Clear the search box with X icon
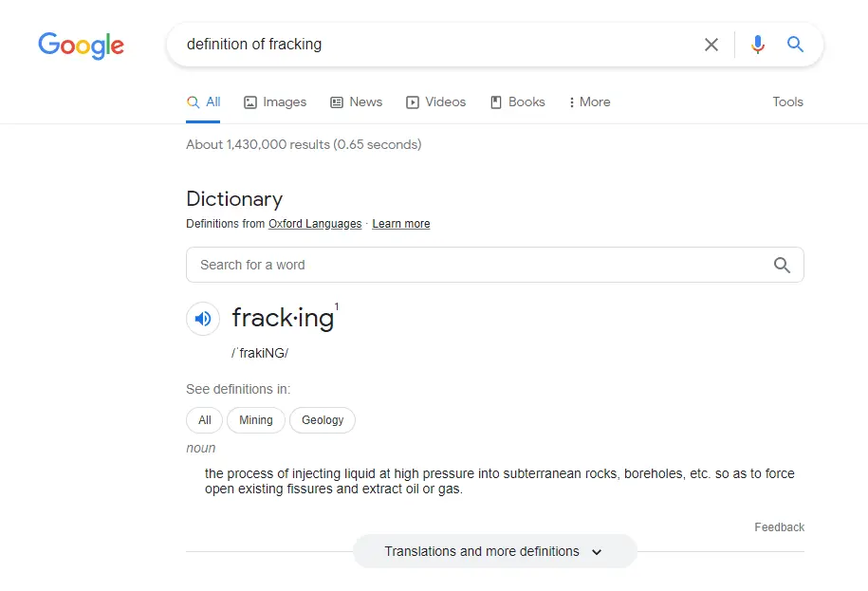 [711, 45]
